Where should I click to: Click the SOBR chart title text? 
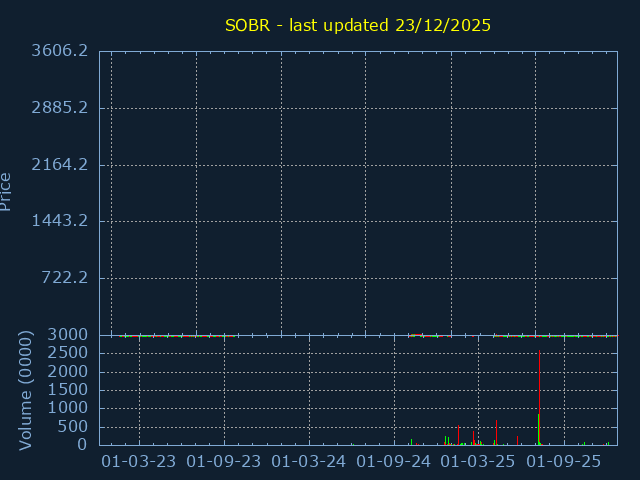click(357, 25)
